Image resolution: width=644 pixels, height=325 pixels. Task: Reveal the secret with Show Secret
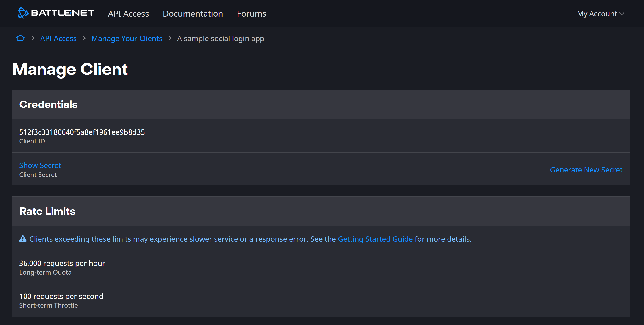40,165
